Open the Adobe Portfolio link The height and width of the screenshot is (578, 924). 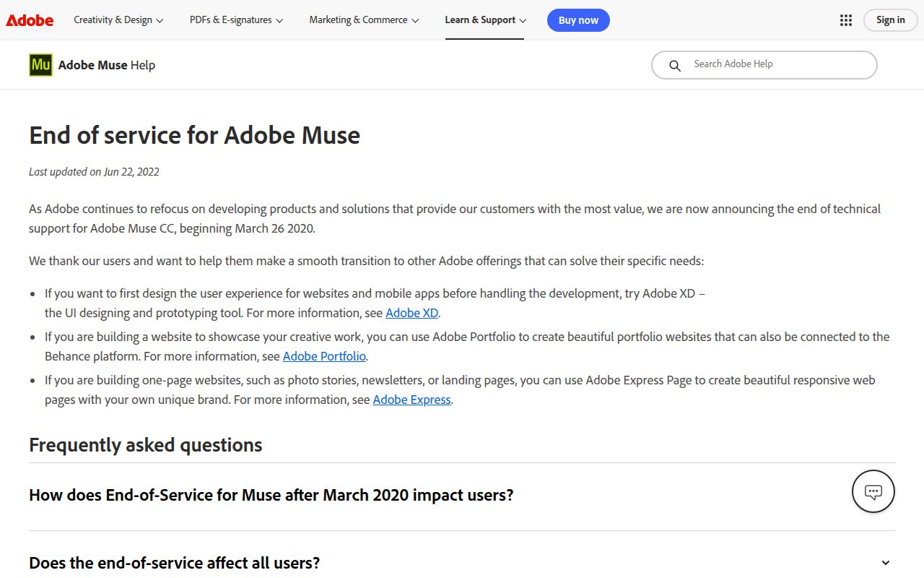(324, 356)
